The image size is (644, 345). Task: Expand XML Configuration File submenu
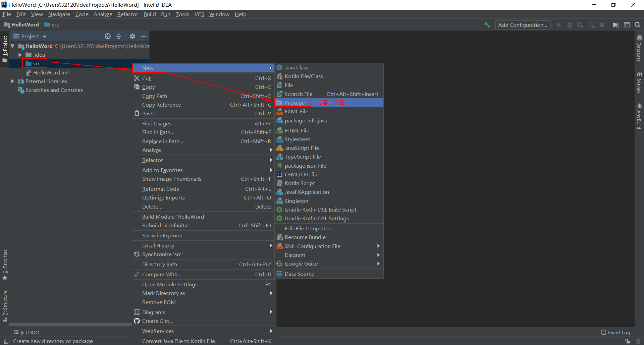coord(329,246)
